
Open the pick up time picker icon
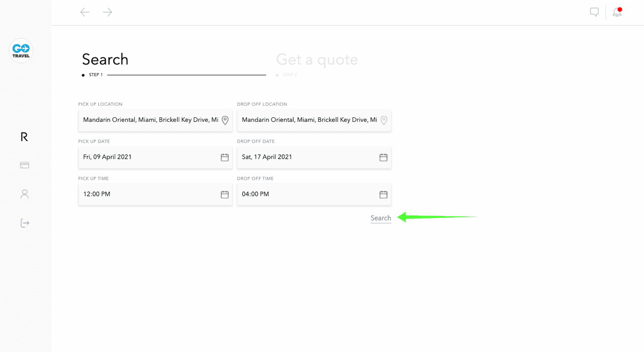[225, 194]
